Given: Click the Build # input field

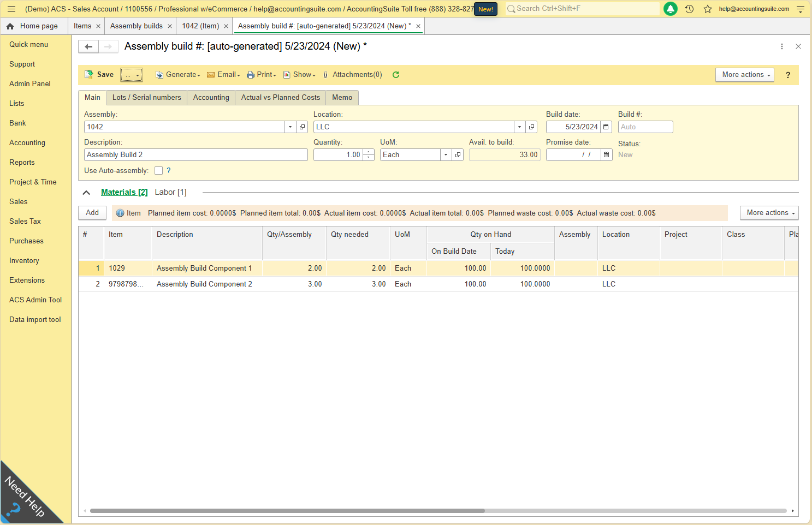Looking at the screenshot, I should pos(645,127).
